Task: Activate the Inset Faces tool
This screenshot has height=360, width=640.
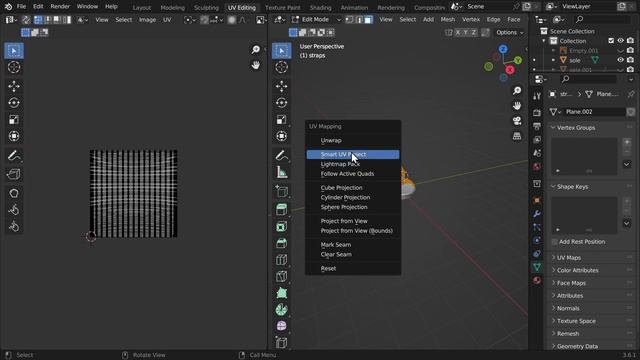Action: pos(282,227)
